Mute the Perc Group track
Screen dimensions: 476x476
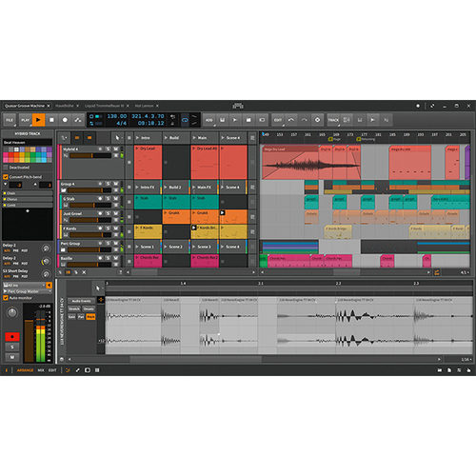pos(116,244)
